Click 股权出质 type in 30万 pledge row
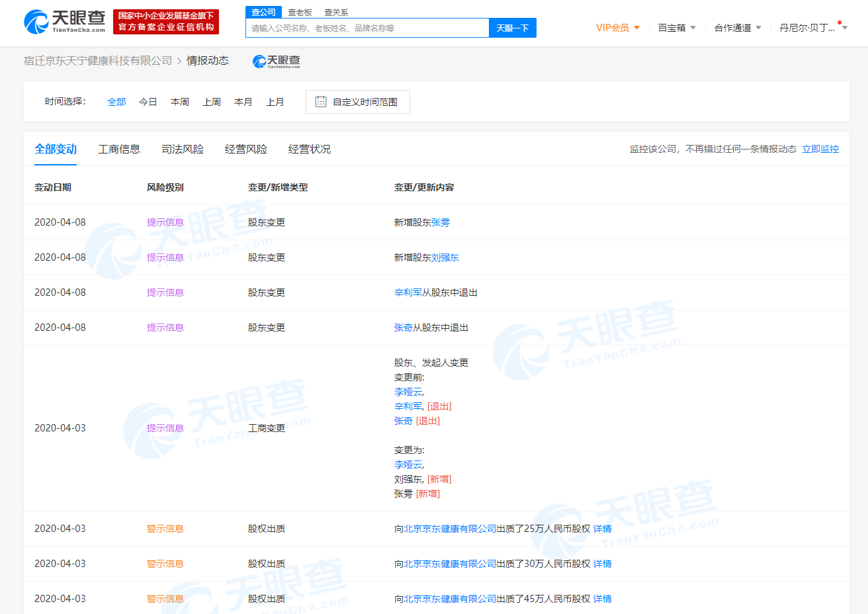The height and width of the screenshot is (614, 868). point(267,564)
